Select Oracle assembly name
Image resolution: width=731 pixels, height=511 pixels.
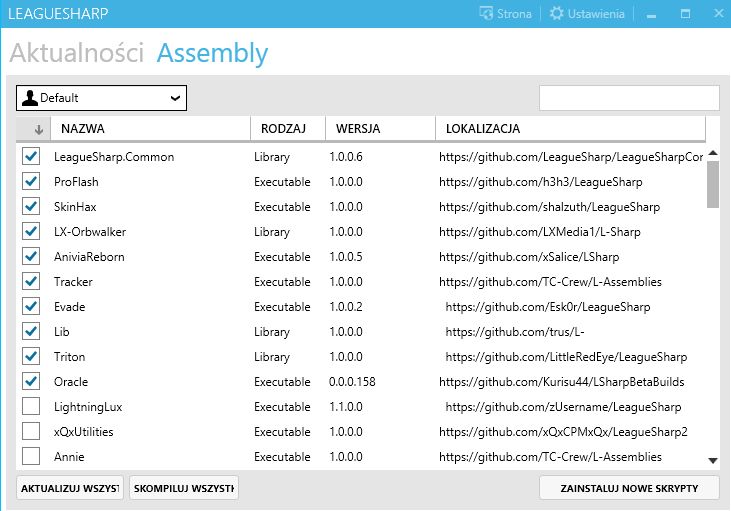click(x=71, y=382)
